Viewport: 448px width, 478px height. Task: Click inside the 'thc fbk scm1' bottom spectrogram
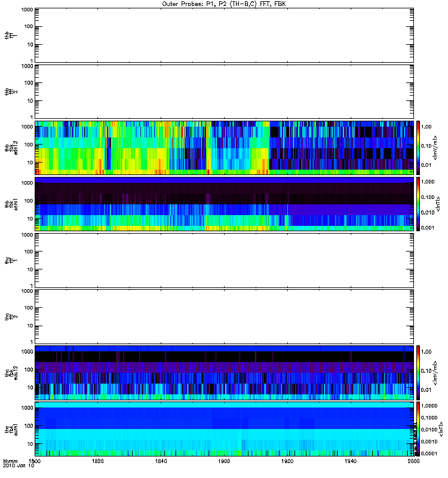(x=225, y=429)
